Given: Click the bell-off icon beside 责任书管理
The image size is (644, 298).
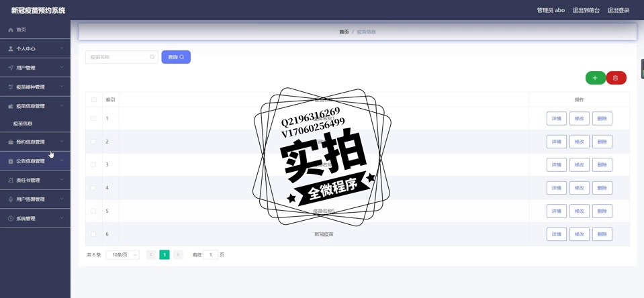Looking at the screenshot, I should 11,180.
